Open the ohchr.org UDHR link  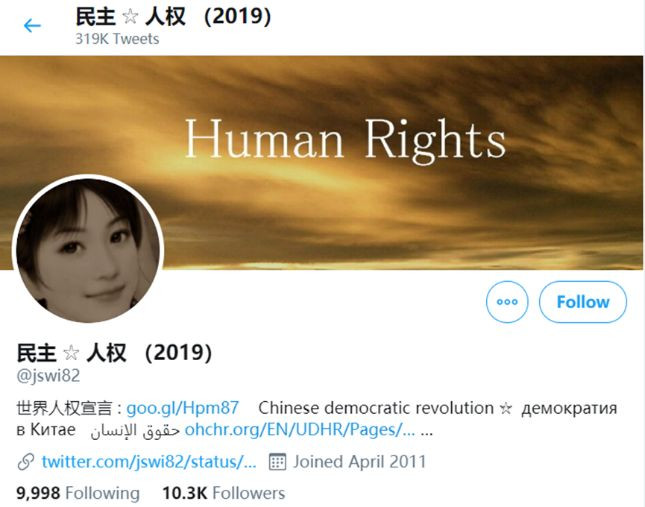click(299, 430)
